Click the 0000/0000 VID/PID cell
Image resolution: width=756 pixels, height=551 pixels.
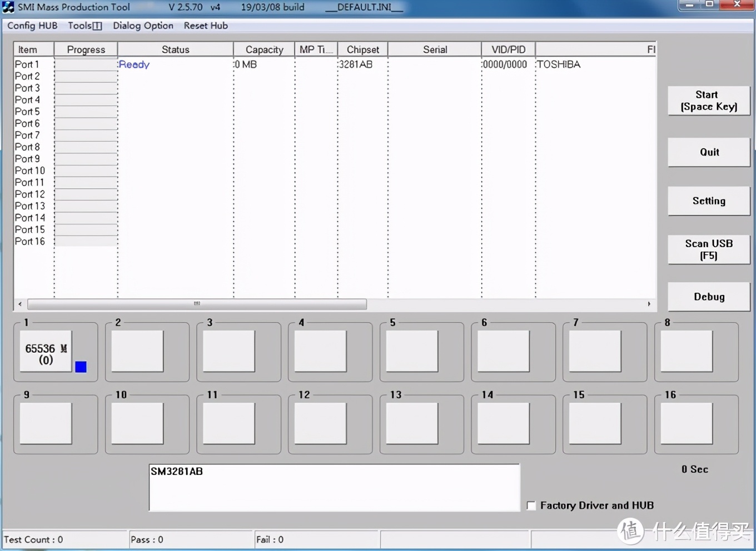point(505,64)
